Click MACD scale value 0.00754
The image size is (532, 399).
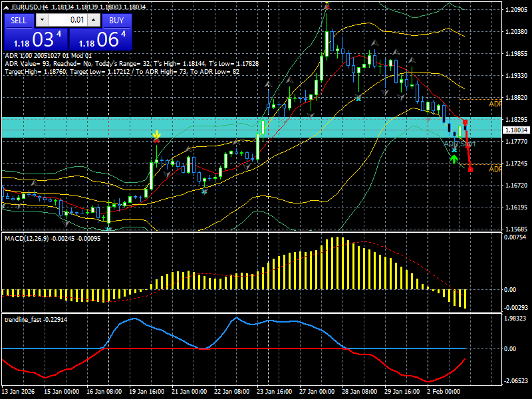pos(515,237)
